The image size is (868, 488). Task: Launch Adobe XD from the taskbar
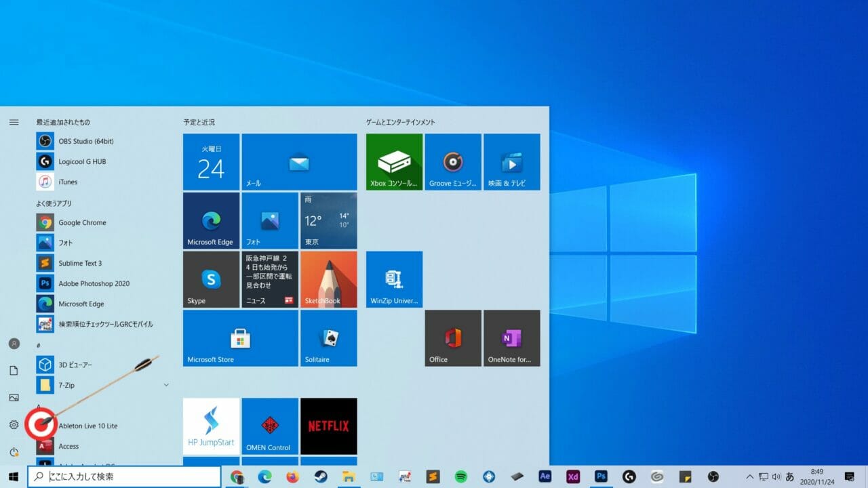click(573, 476)
